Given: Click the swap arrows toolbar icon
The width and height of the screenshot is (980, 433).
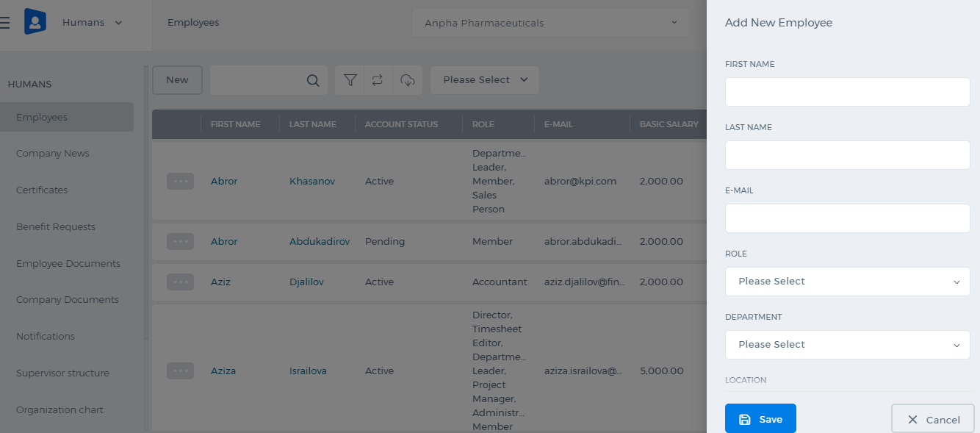Looking at the screenshot, I should pos(378,80).
